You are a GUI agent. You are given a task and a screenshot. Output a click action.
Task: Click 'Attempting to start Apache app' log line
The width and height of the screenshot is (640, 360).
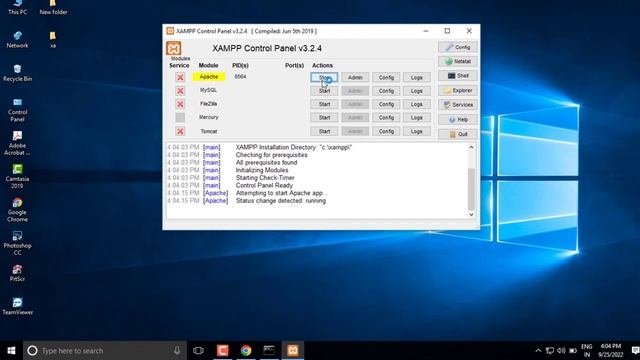click(282, 193)
